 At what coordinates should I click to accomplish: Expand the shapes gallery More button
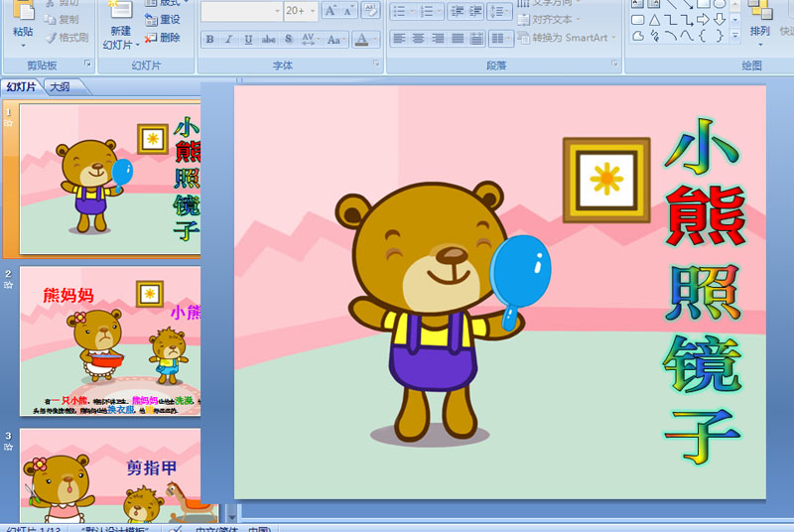coord(735,36)
